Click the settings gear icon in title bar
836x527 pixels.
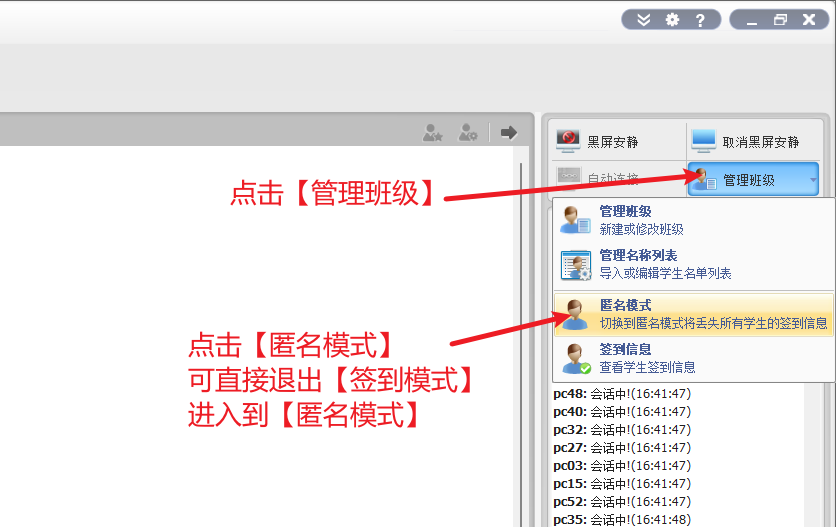[672, 20]
